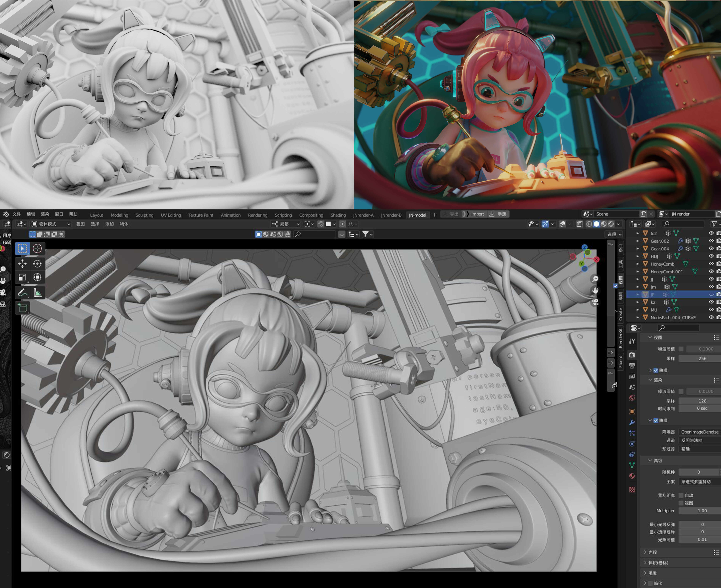721x588 pixels.
Task: Expand the Gear.002 outliner item
Action: tap(638, 241)
